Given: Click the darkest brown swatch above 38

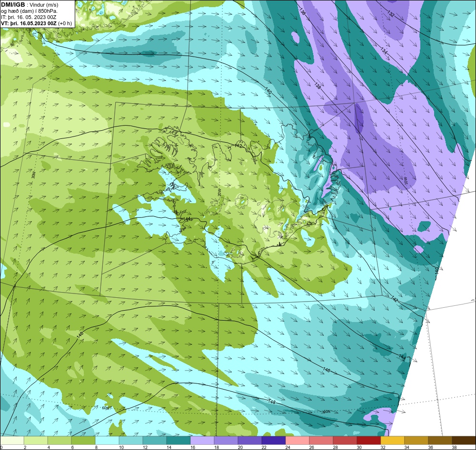Looking at the screenshot, I should coord(464,440).
